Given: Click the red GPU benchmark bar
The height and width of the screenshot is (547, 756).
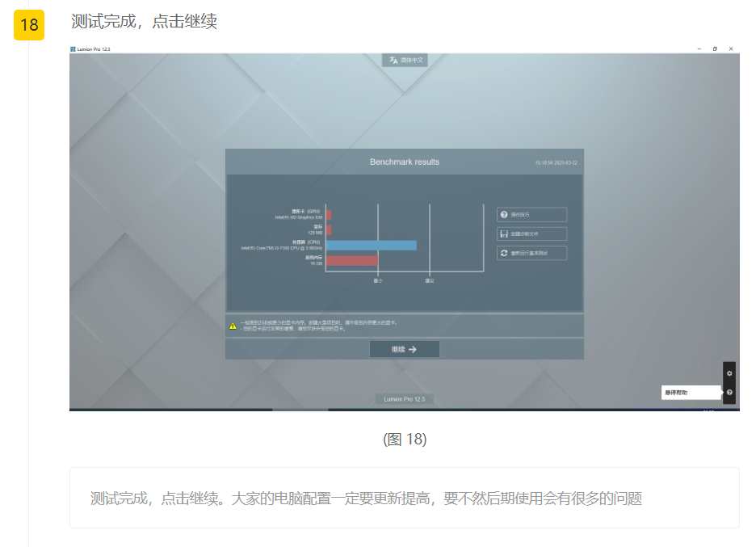Looking at the screenshot, I should 328,215.
